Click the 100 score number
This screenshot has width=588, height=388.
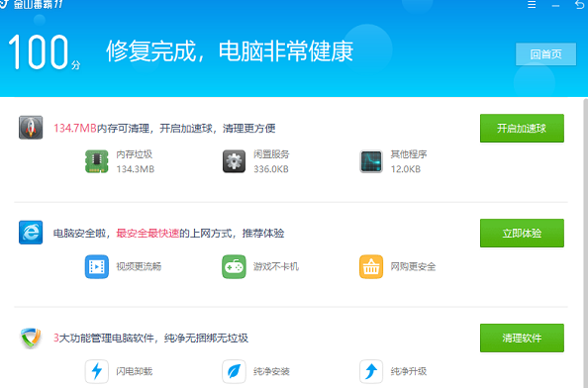tap(39, 51)
